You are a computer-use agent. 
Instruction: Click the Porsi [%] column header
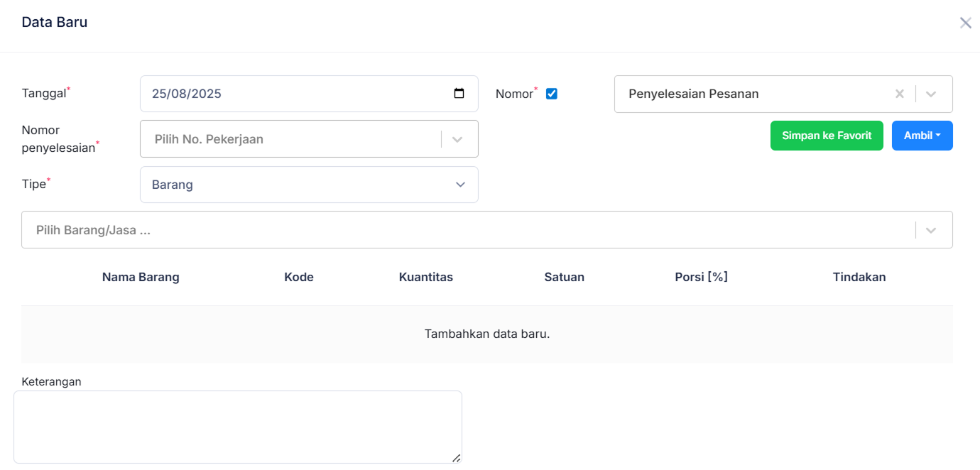coord(701,277)
